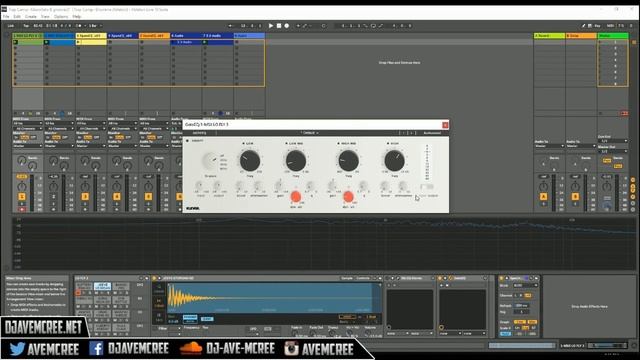Open the 1 Bar quantization dropdown
This screenshot has height=360, width=640.
tap(96, 26)
